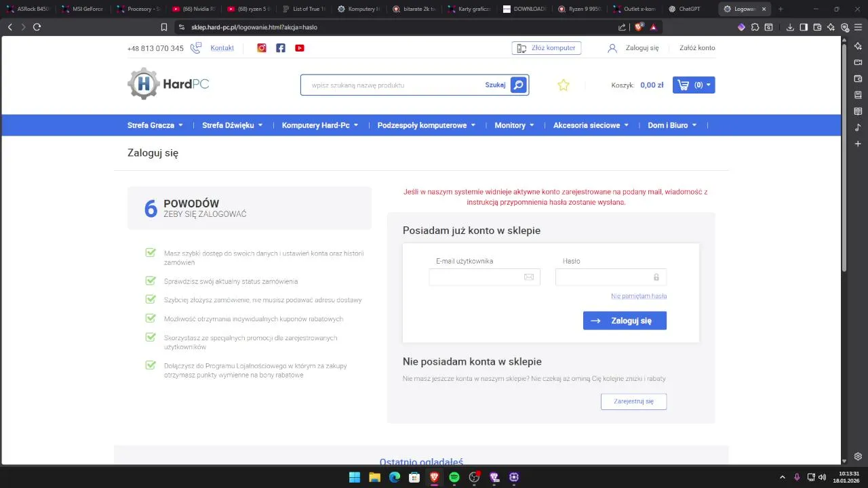This screenshot has width=868, height=488.
Task: Expand Podzespoły komputerowe menu
Action: 427,125
